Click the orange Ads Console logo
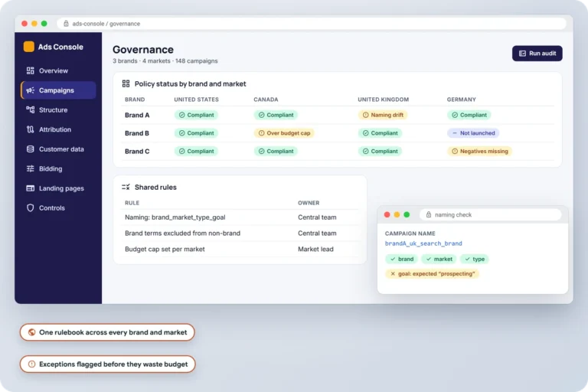Screen dimensions: 588x392 [29, 47]
